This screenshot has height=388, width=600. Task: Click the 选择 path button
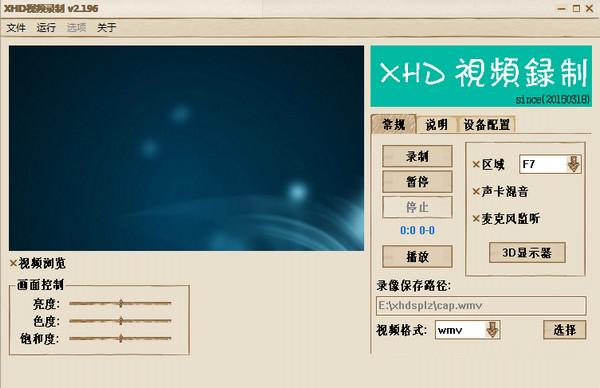point(564,330)
